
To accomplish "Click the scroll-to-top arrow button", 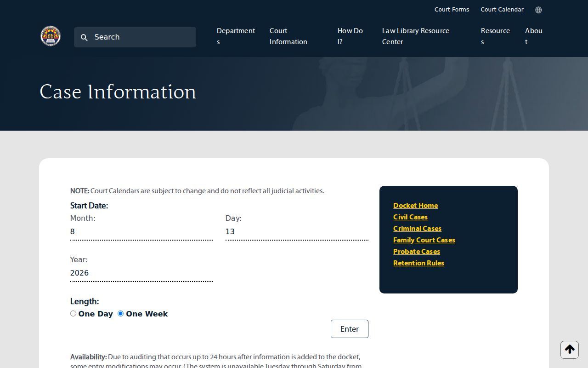I will click(x=570, y=350).
